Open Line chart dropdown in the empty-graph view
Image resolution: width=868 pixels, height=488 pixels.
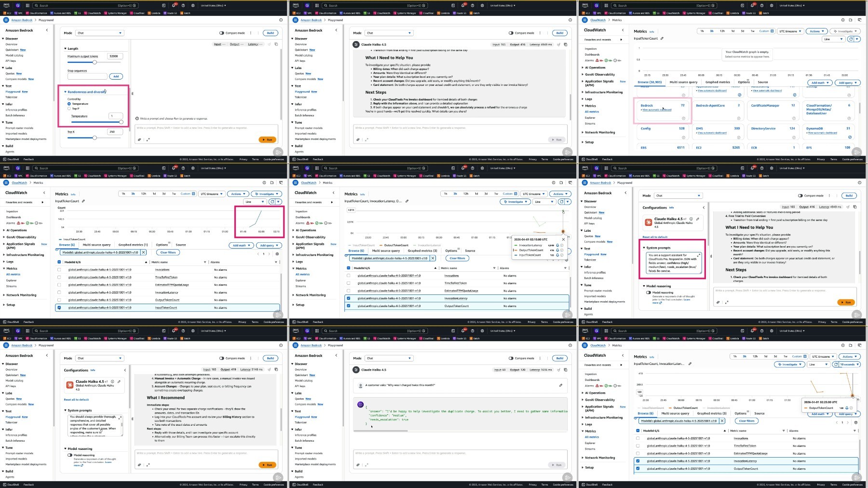click(x=833, y=39)
